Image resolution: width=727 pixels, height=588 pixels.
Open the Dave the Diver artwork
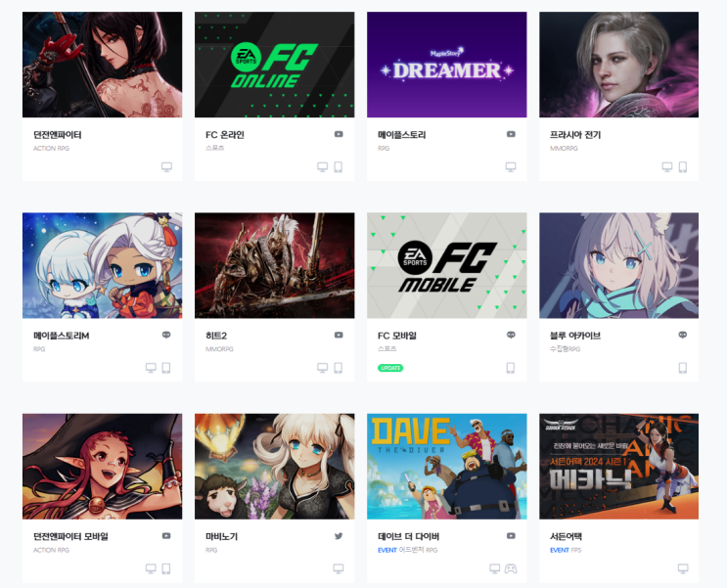[x=446, y=466]
